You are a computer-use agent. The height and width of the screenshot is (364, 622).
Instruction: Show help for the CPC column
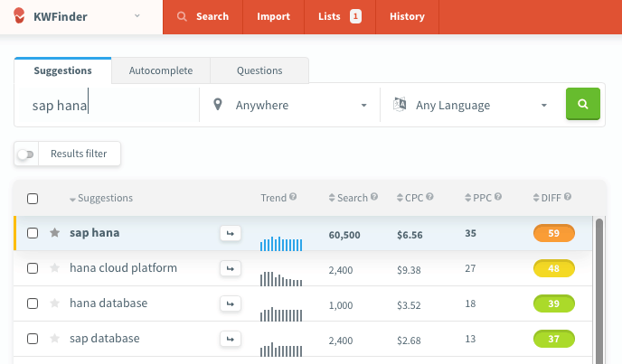coord(429,197)
